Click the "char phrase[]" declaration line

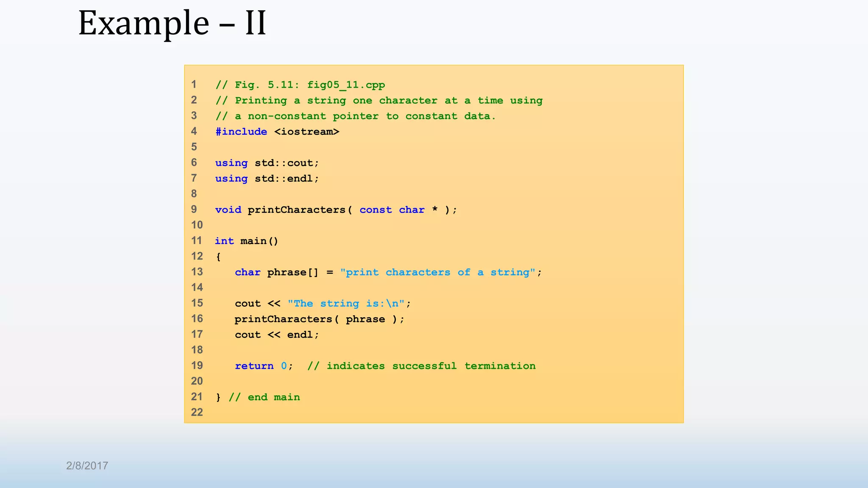[x=388, y=272]
